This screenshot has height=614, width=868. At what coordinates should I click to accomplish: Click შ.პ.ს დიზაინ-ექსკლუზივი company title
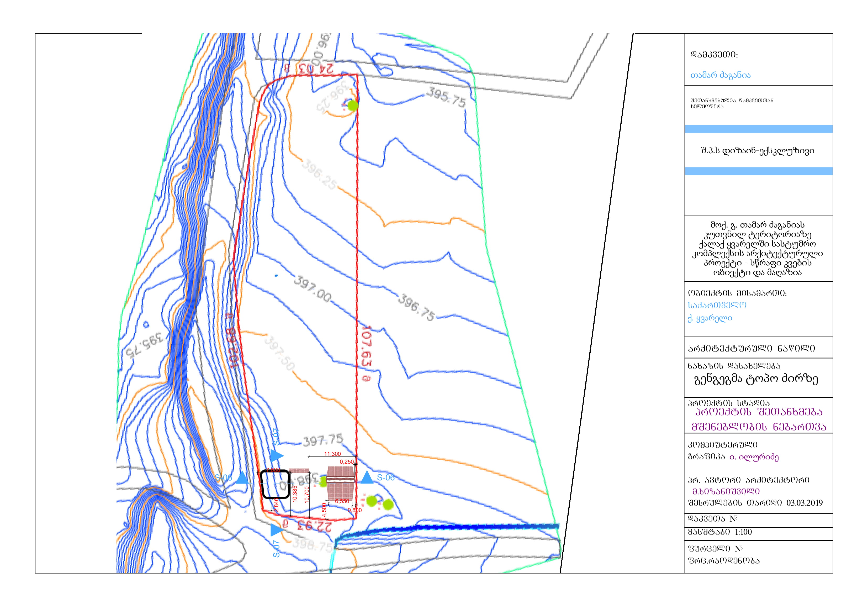[x=758, y=151]
